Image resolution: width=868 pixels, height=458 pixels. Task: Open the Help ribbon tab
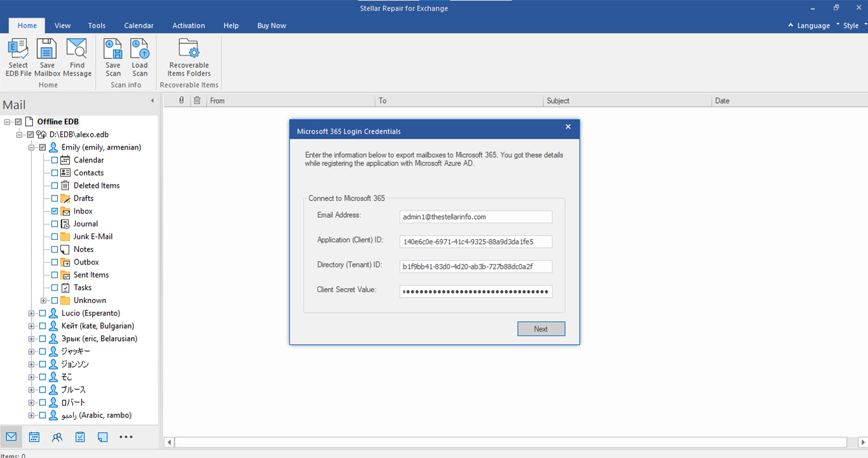click(x=231, y=25)
